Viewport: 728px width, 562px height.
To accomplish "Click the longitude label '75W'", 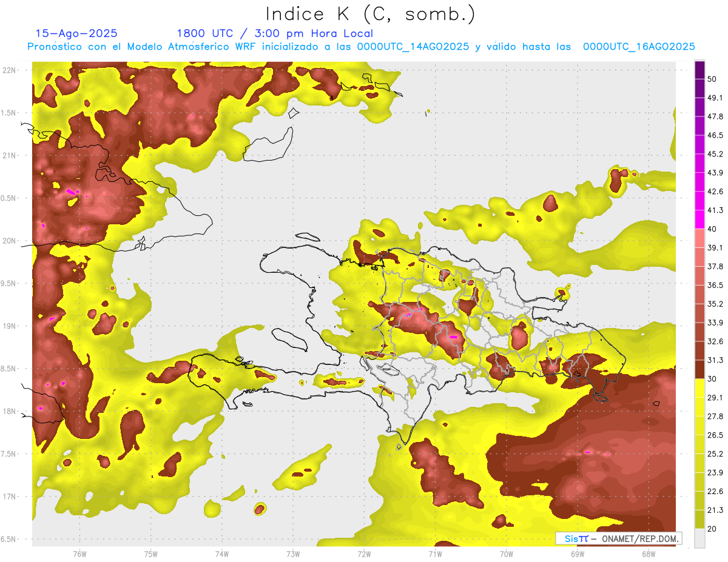I will (151, 554).
